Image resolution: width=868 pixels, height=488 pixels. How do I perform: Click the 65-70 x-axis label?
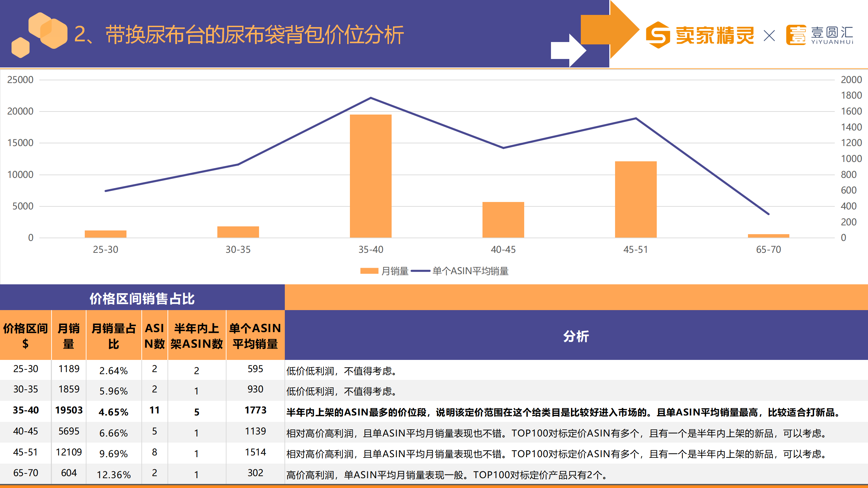(768, 249)
